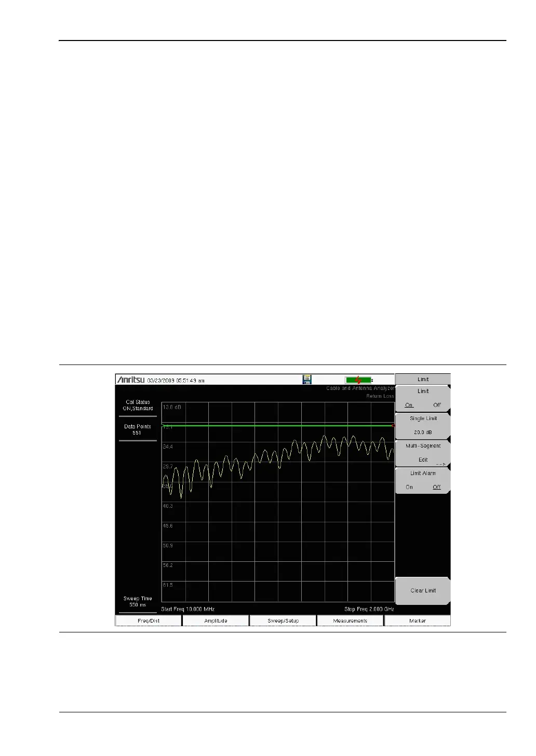Click the 40.3 scale label

click(168, 506)
